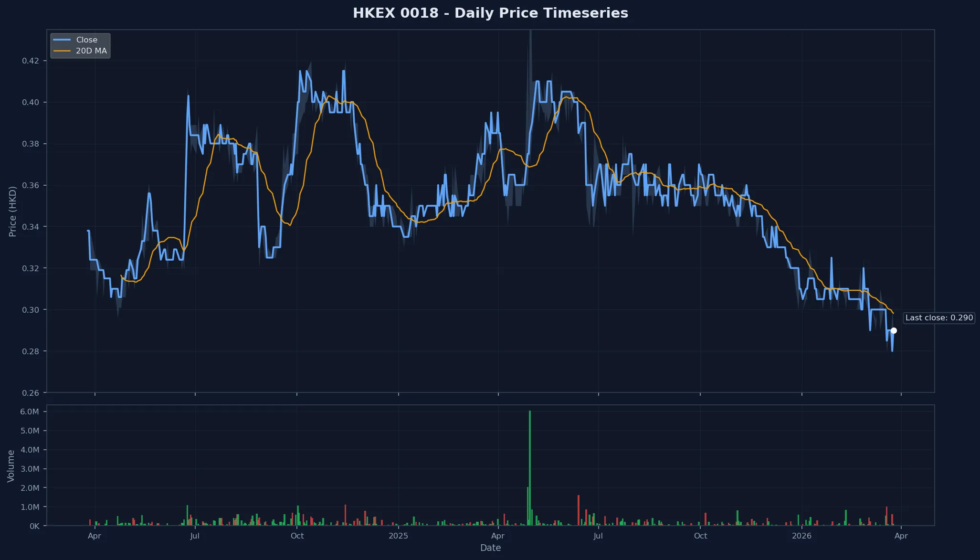Select the 0.42 price tick label
980x560 pixels.
coord(30,61)
